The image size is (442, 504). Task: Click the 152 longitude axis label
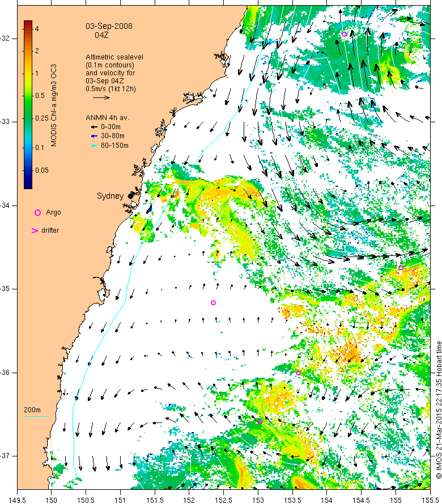coord(189,501)
